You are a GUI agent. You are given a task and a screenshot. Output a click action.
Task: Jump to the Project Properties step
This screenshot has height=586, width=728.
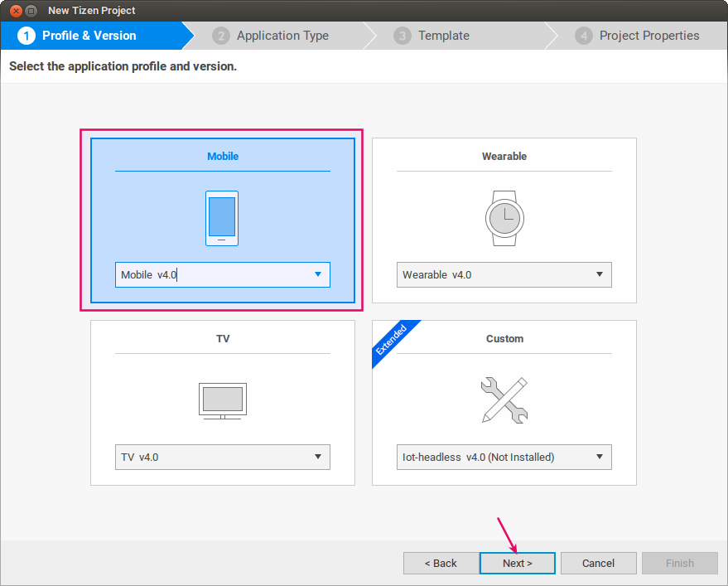point(648,36)
